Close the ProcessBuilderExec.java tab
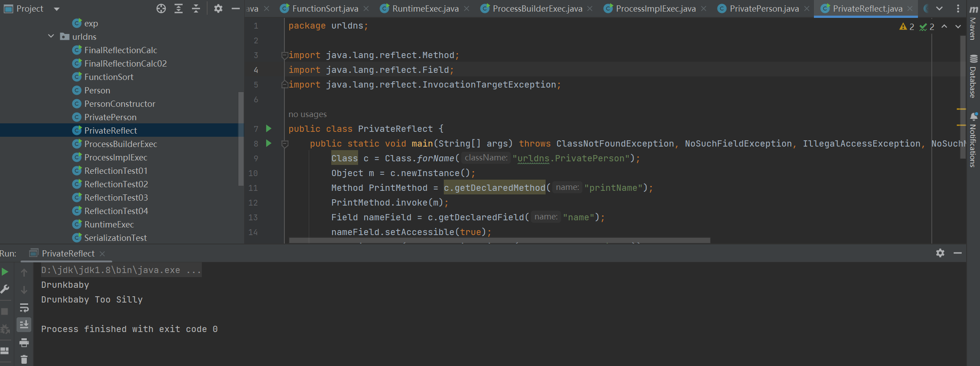980x366 pixels. click(590, 8)
